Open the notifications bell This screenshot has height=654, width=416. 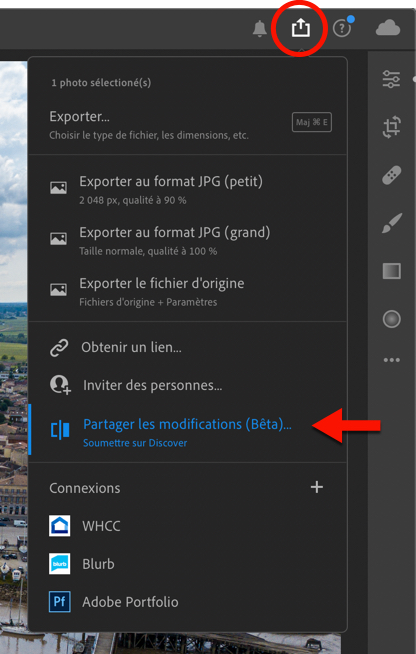pos(260,29)
